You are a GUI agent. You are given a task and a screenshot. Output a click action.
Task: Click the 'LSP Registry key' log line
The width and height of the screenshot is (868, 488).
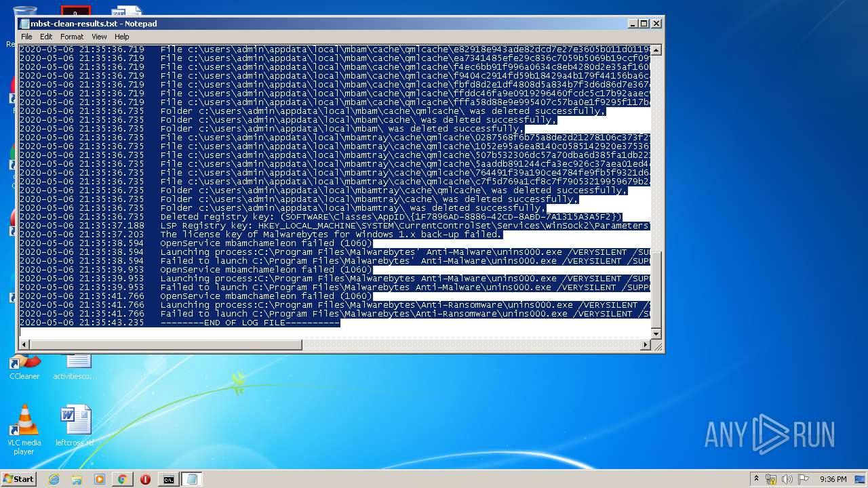pos(335,226)
